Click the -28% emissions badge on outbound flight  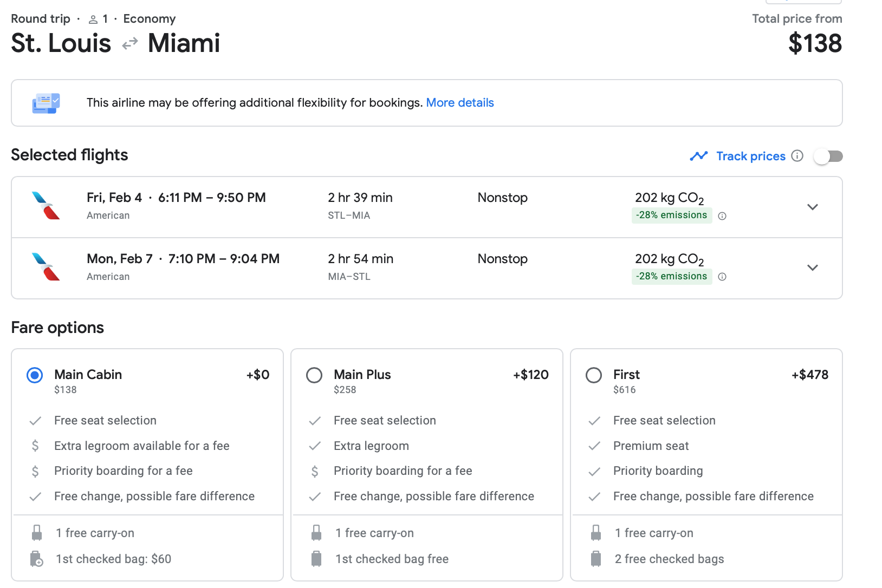pos(671,215)
